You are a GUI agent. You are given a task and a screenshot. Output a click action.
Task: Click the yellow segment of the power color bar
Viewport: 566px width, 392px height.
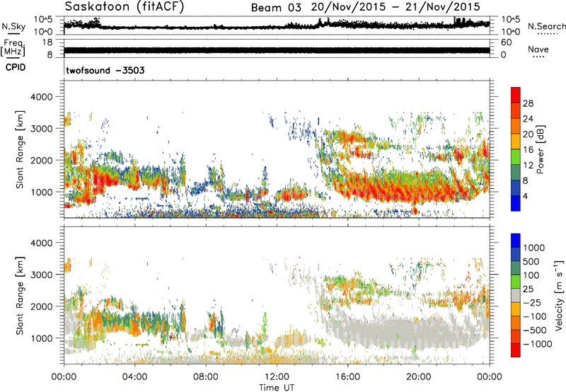(516, 142)
